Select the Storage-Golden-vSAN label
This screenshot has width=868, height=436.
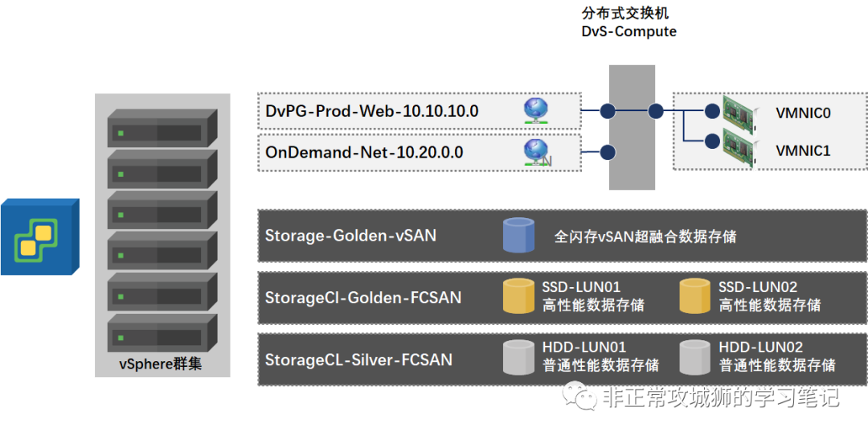pyautogui.click(x=351, y=237)
